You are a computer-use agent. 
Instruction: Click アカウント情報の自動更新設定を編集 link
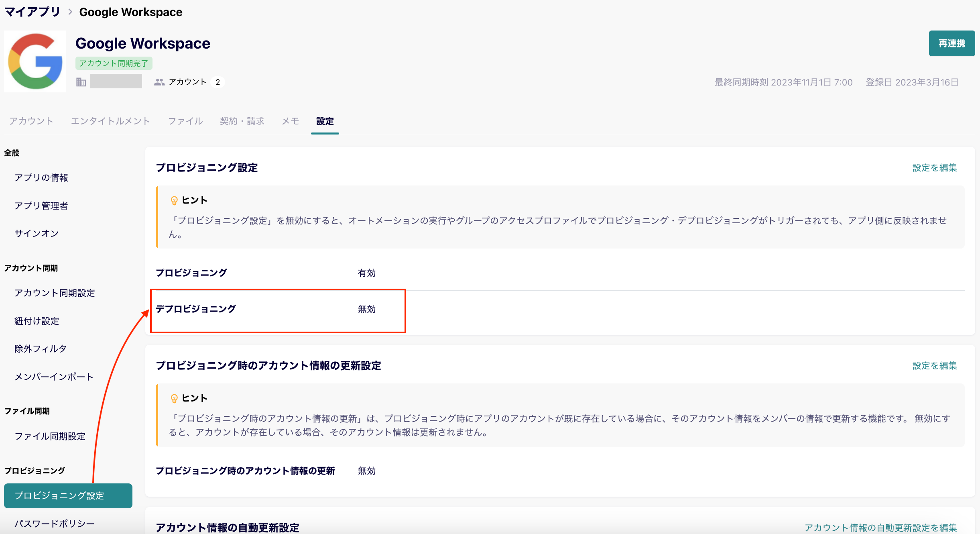pyautogui.click(x=881, y=527)
